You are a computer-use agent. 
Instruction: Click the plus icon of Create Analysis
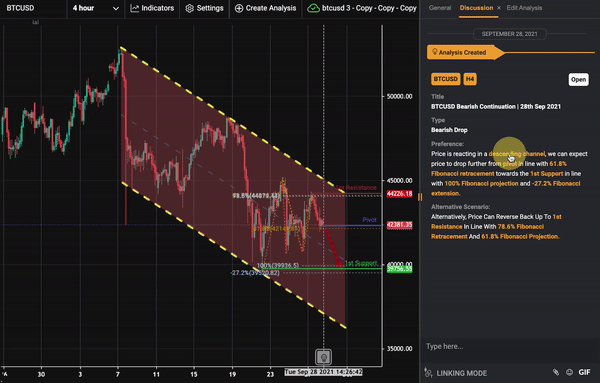pos(239,8)
